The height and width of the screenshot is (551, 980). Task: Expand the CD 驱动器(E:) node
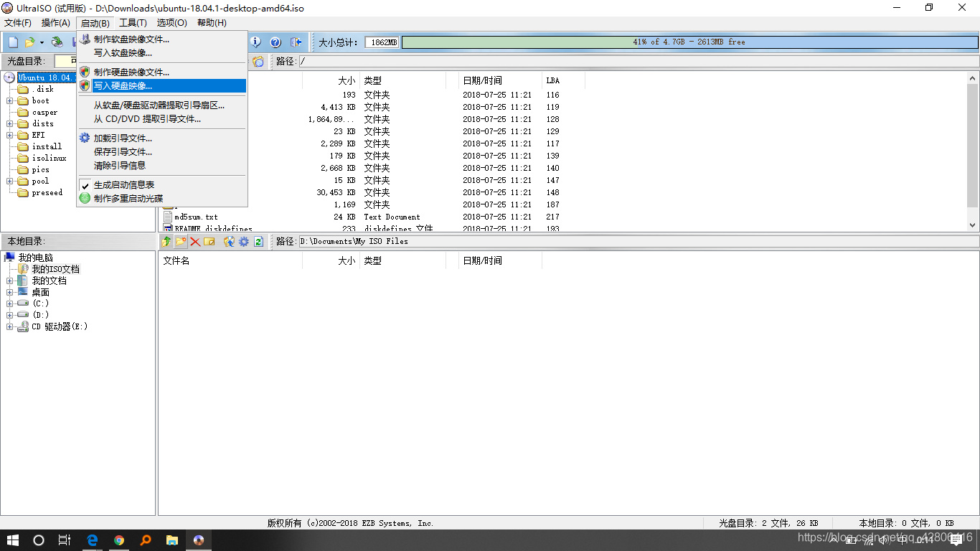tap(10, 327)
